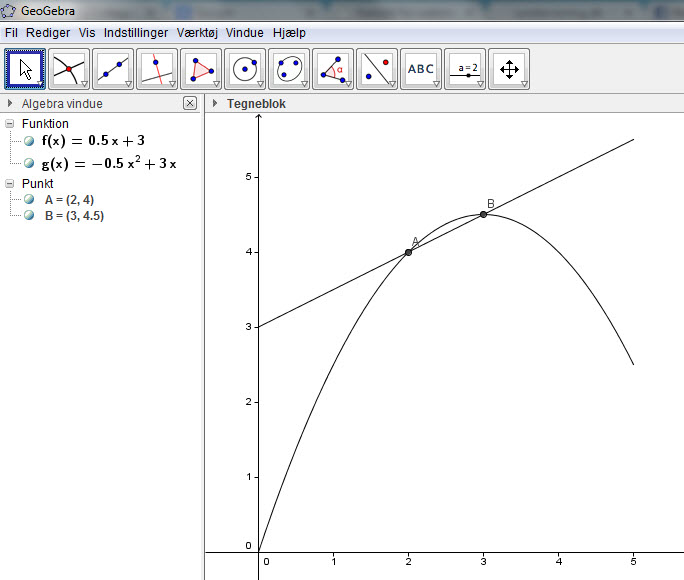The height and width of the screenshot is (580, 684).
Task: Collapse the Funktion tree group
Action: click(x=10, y=124)
